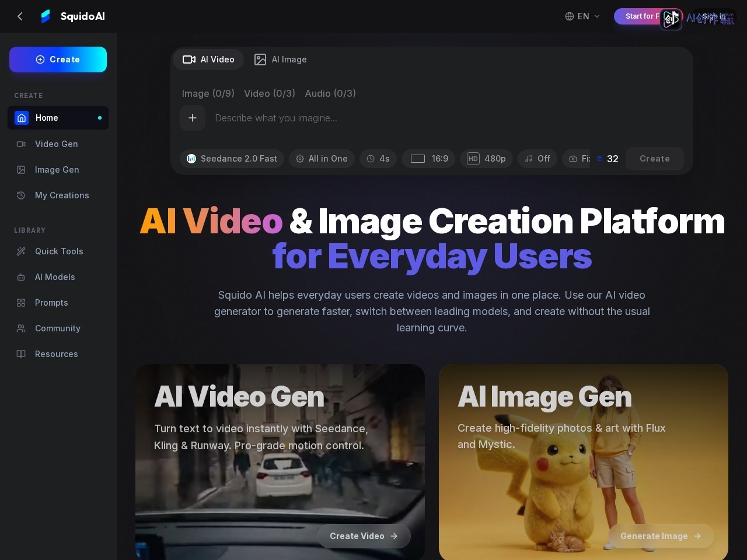Screen dimensions: 747x560
Task: Click the back arrow icon
Action: click(x=20, y=16)
